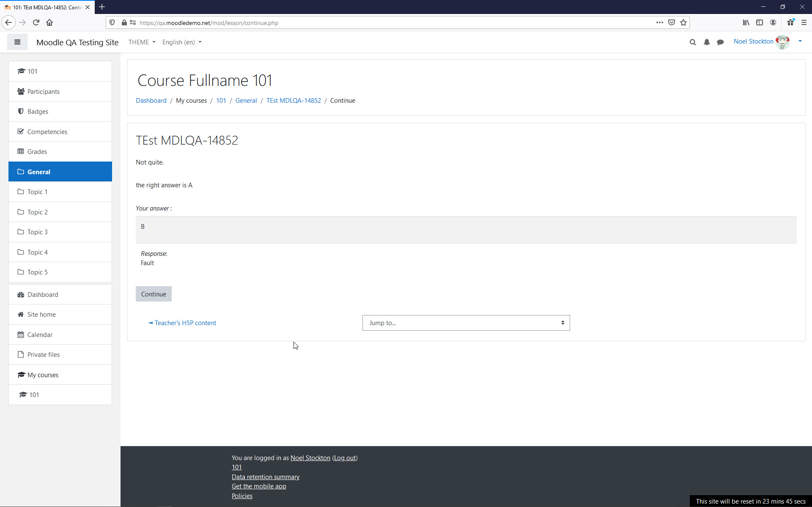Open Policies link in footer
Screen dimensions: 812x507
click(242, 496)
